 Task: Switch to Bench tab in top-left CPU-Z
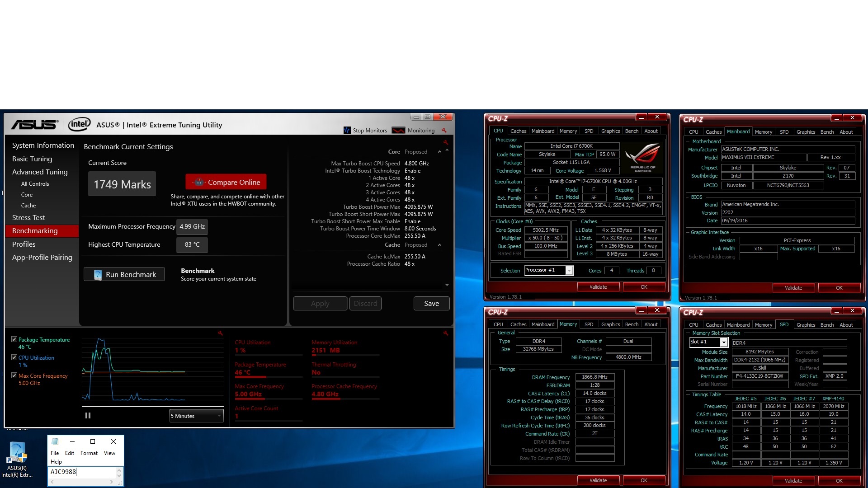pyautogui.click(x=632, y=131)
